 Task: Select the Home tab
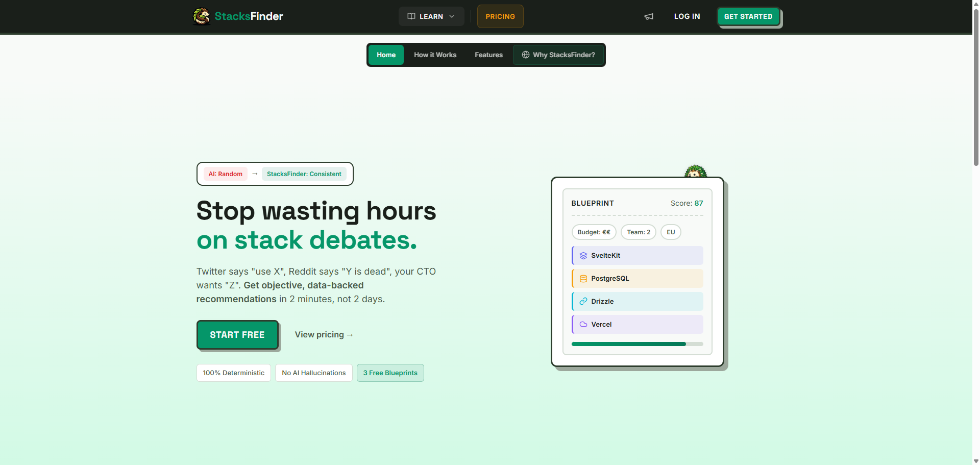click(386, 55)
